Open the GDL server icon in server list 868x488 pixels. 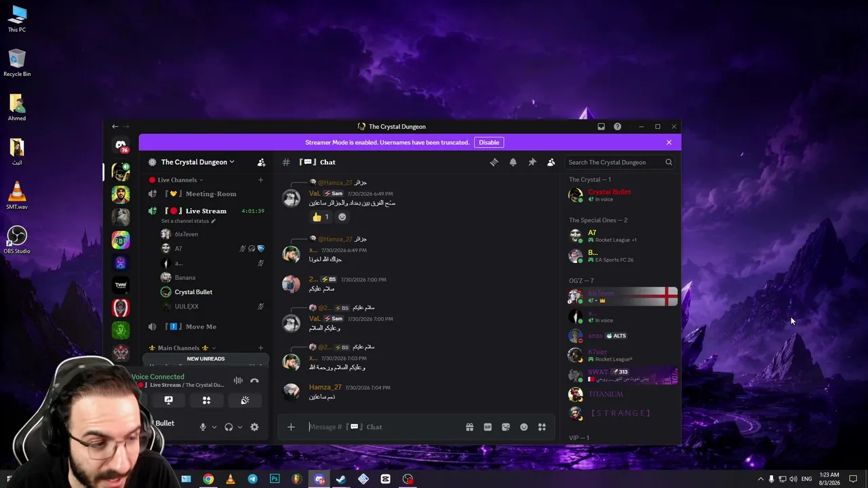pyautogui.click(x=121, y=240)
